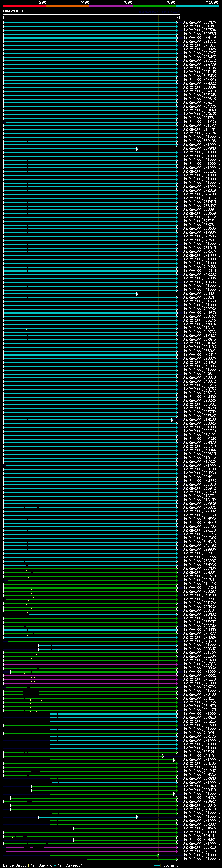Viewport: 222px width, 868px height.
Task: Select UniRef100_B0XDD7 label
Action: tap(199, 825)
